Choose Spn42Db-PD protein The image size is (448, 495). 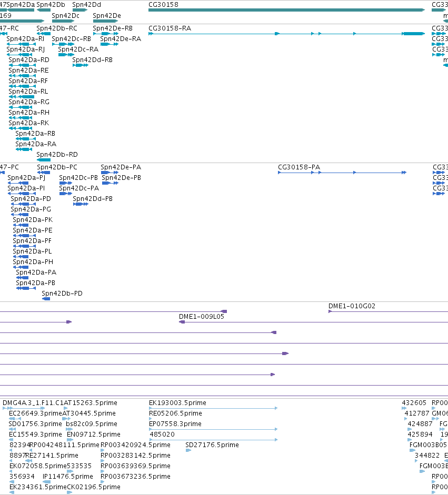point(62,294)
